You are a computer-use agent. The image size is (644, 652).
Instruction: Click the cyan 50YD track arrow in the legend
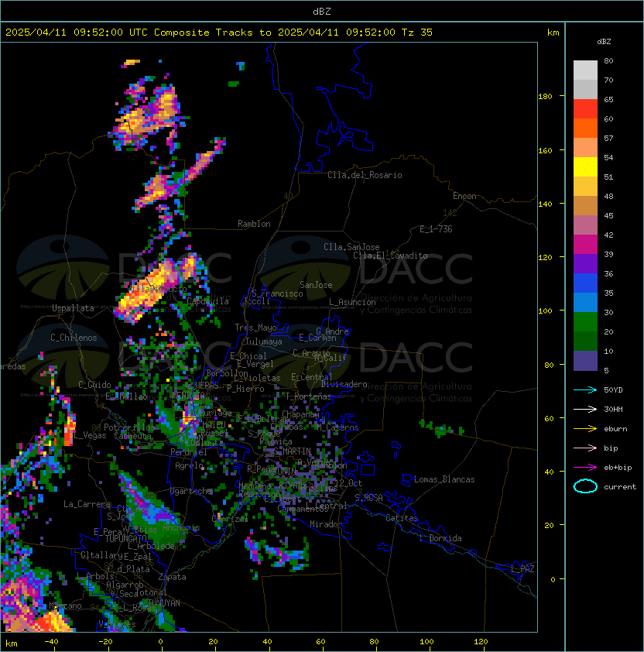(585, 389)
